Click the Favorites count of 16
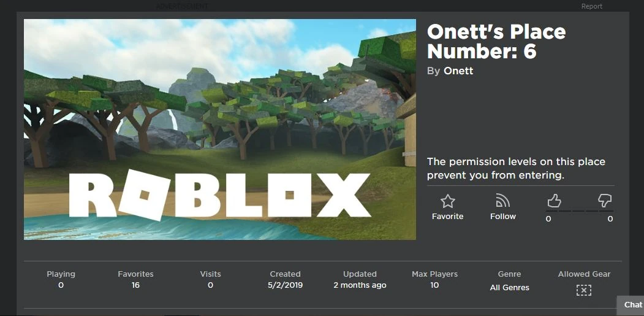 click(135, 285)
